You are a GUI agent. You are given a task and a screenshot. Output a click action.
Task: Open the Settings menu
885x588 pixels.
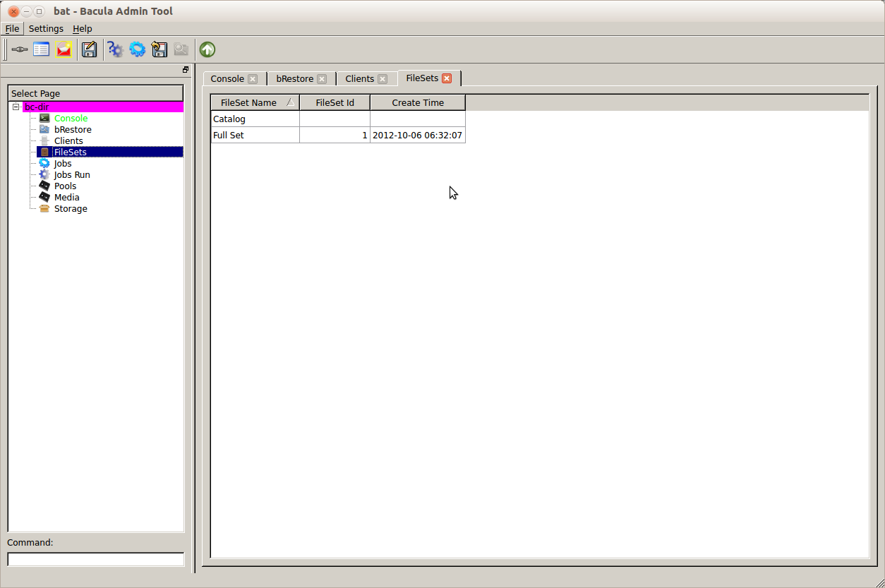(46, 28)
